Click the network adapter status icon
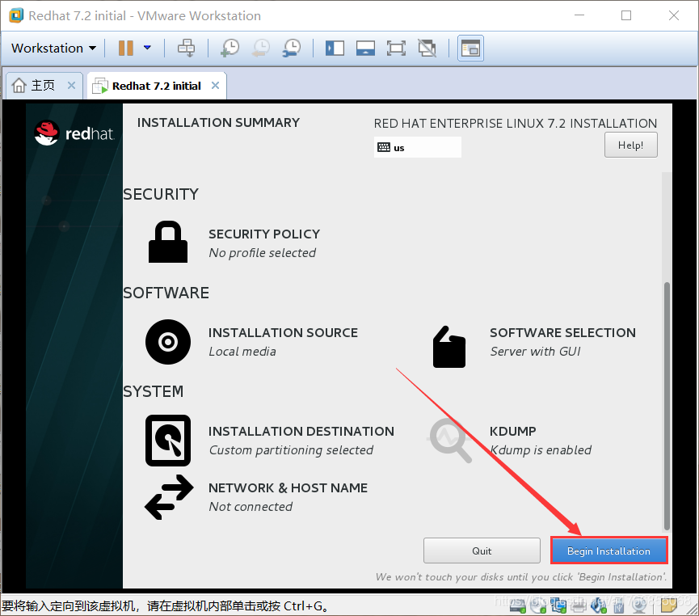 (x=558, y=605)
